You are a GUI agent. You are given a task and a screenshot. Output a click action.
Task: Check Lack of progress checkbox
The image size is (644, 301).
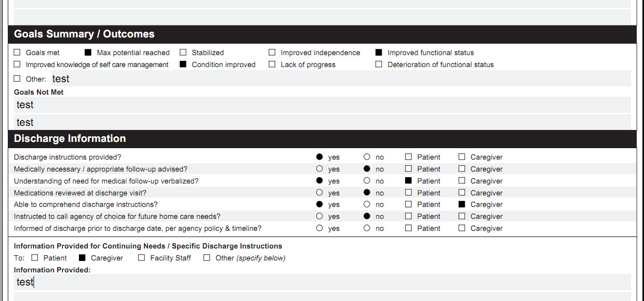click(x=272, y=64)
